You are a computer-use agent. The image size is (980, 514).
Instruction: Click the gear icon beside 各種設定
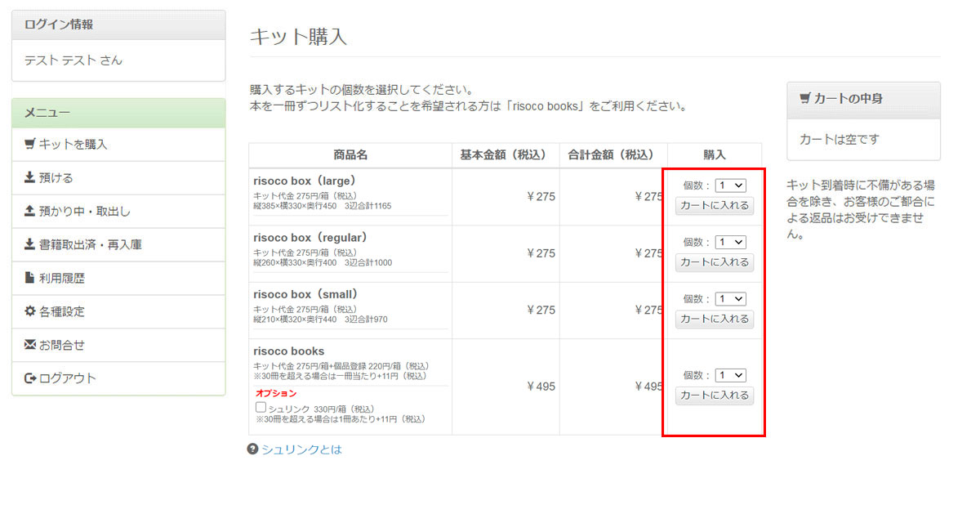coord(30,311)
